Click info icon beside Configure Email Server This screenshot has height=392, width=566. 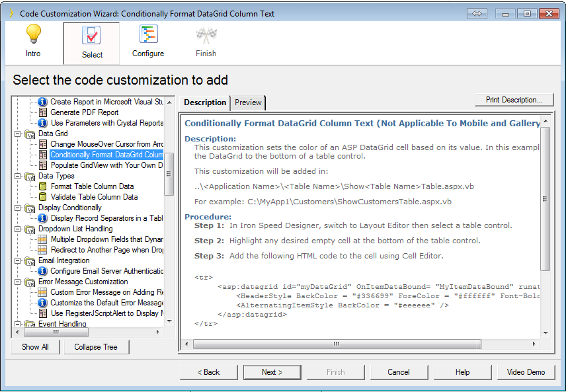tap(43, 271)
